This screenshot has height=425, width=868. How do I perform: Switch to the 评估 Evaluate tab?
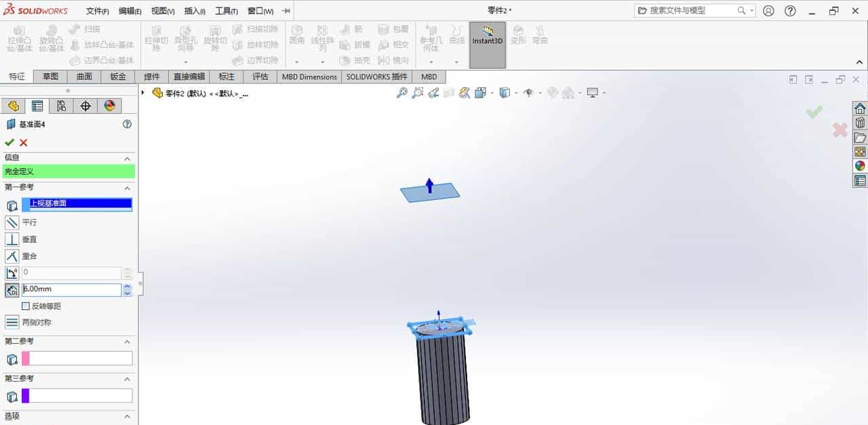coord(260,77)
